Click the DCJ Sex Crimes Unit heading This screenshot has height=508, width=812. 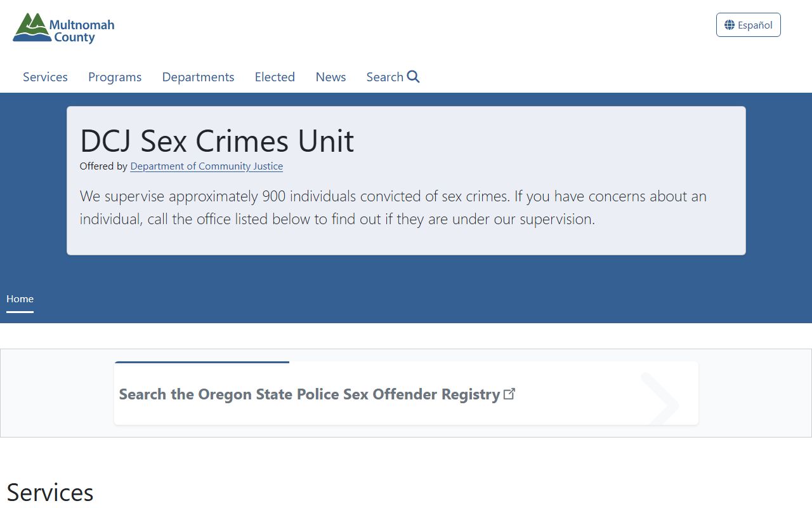(x=217, y=140)
